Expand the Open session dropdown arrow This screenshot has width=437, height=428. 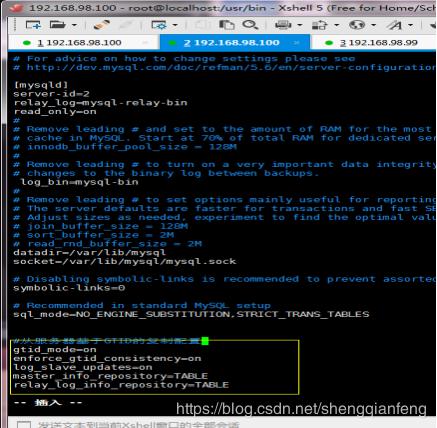point(74,25)
